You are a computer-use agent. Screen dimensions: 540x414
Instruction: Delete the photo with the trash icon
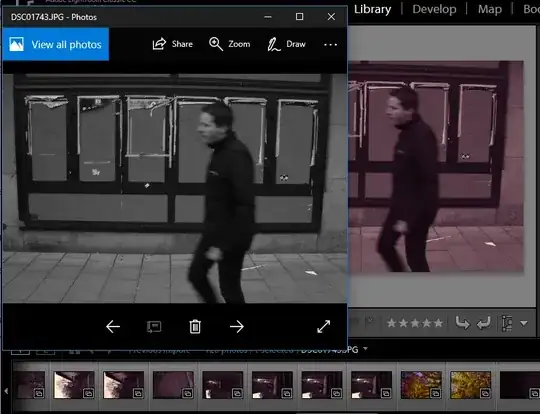(195, 327)
